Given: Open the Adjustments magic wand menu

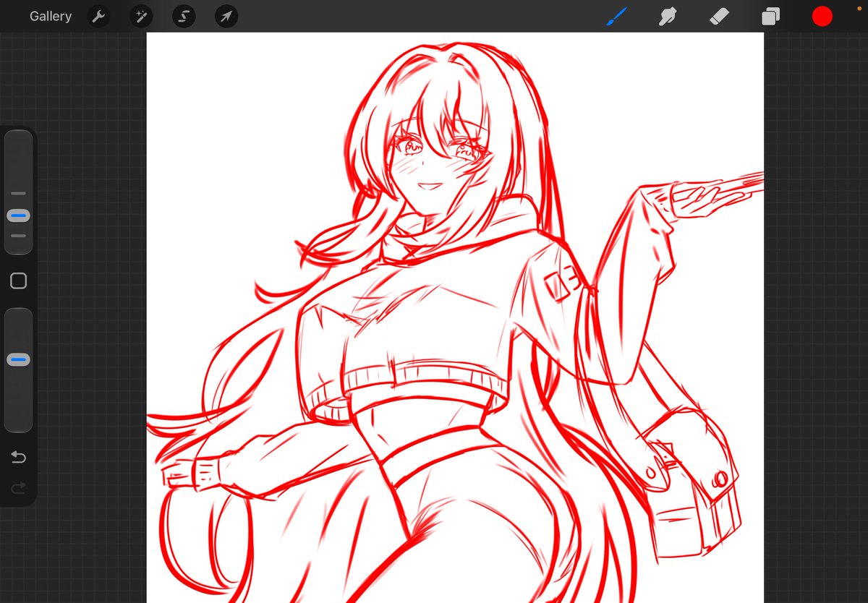Looking at the screenshot, I should click(x=141, y=16).
